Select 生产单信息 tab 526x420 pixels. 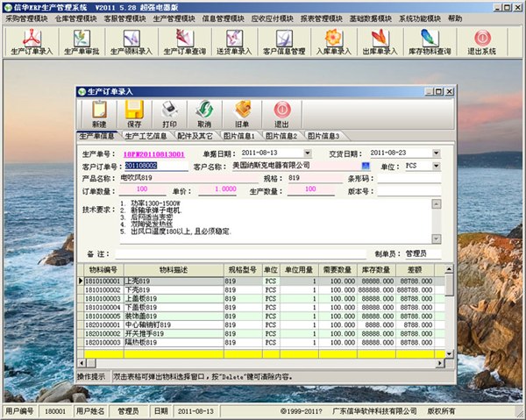coord(97,136)
